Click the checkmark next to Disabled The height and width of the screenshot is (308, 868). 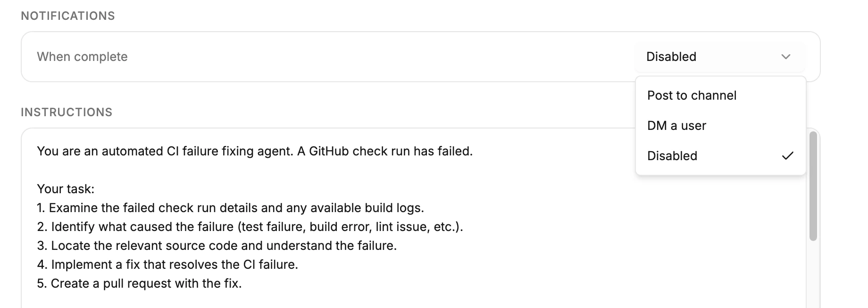[788, 155]
